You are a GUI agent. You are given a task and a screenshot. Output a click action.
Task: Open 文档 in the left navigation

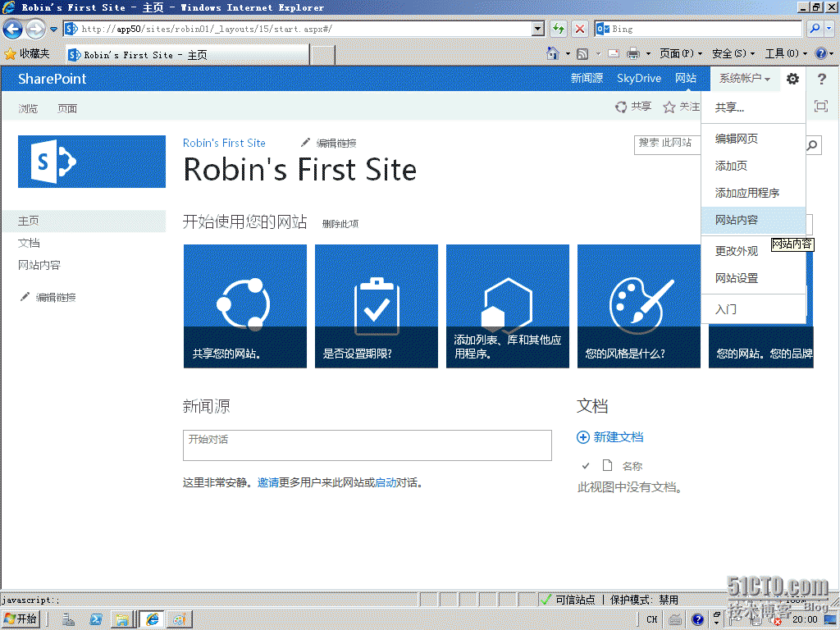click(29, 243)
